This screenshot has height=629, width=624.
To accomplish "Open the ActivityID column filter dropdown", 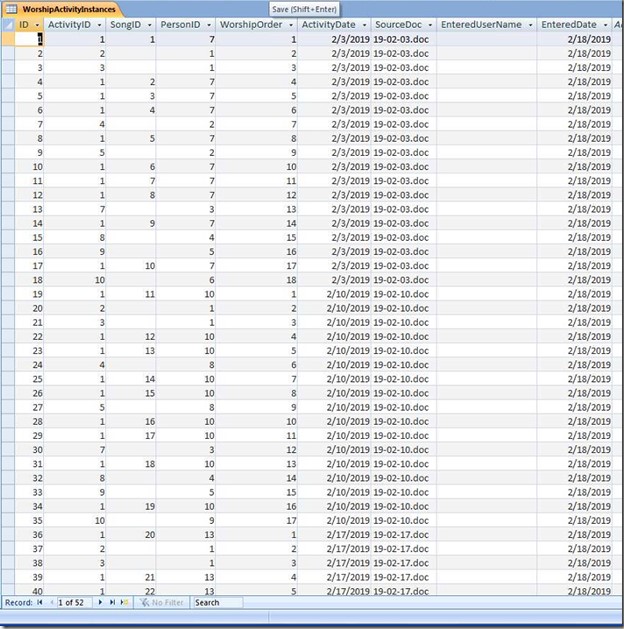I will click(x=99, y=25).
